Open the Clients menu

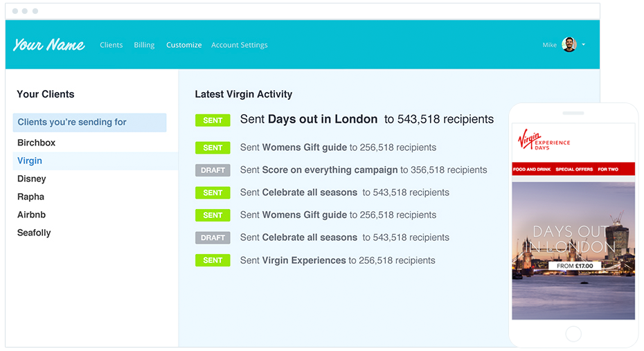[111, 45]
